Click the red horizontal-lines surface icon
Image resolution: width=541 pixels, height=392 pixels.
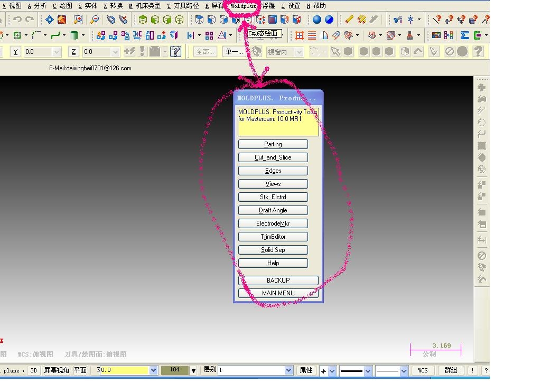tap(312, 35)
